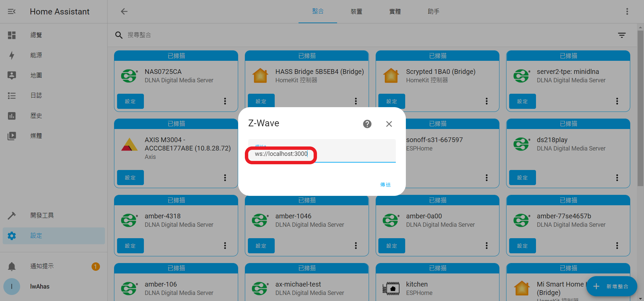Submit Z-Wave dialog with 傳送
Viewport: 644px width, 301px height.
click(385, 184)
